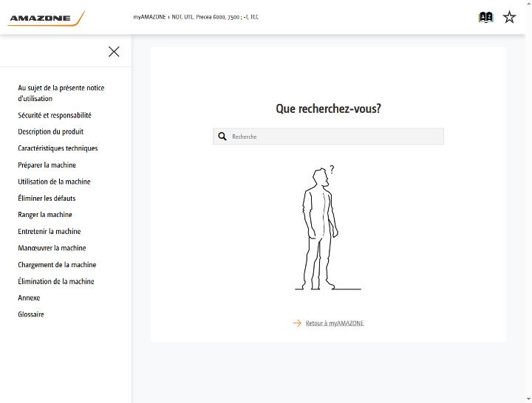Close the sidebar with the X icon

click(x=114, y=52)
